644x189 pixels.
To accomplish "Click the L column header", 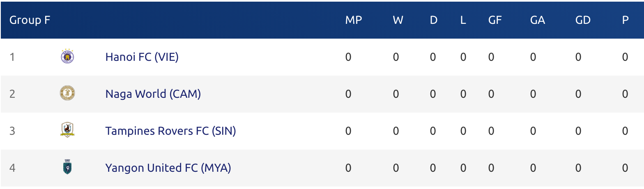I will pos(463,20).
